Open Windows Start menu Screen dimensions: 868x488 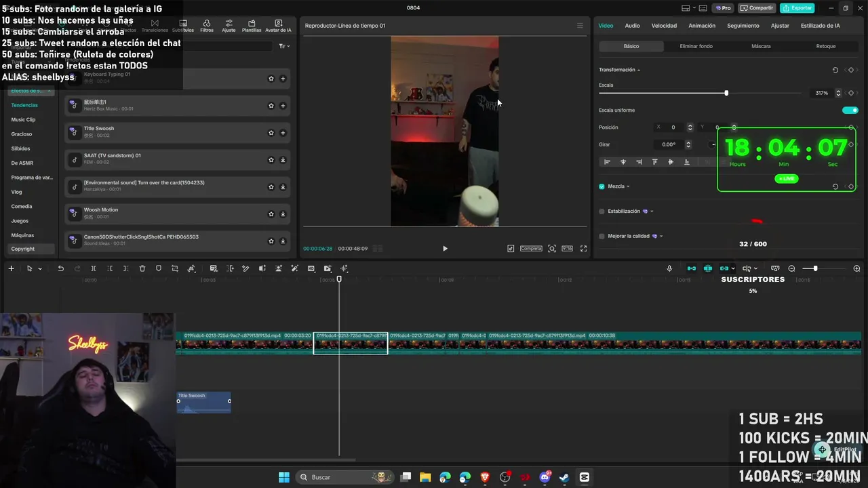click(x=284, y=477)
